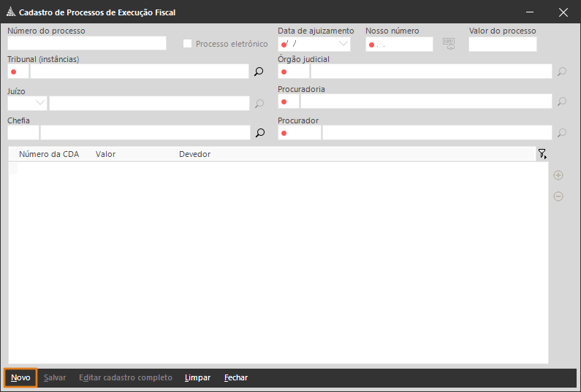Click the add row plus icon
The image size is (581, 392).
tap(558, 175)
